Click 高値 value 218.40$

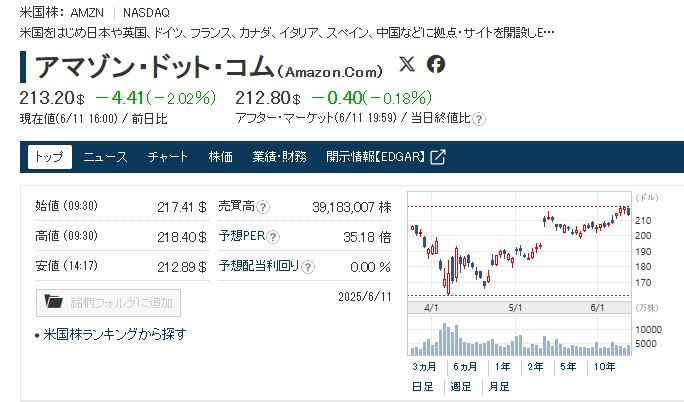click(x=181, y=237)
